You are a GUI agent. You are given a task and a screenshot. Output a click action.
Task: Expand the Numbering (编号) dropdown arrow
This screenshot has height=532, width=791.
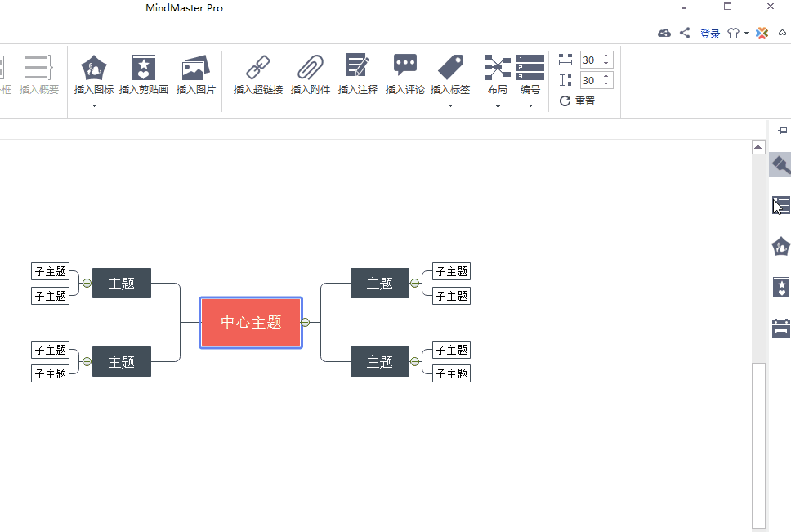530,106
